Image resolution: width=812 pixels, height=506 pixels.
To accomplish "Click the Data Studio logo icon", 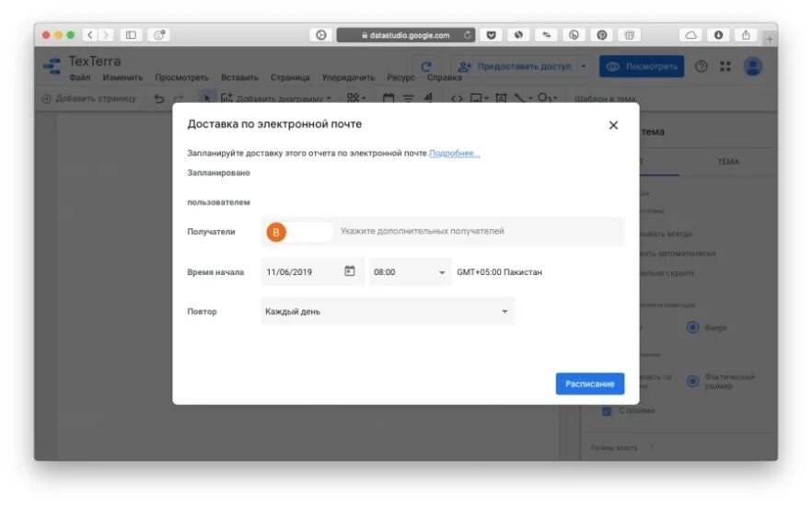I will click(x=52, y=66).
